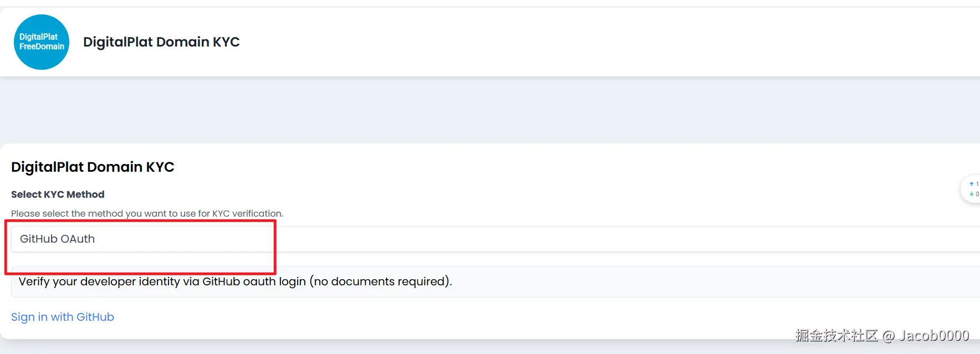Click the Jacob0000 username in the watermark
This screenshot has height=354, width=980.
(934, 336)
